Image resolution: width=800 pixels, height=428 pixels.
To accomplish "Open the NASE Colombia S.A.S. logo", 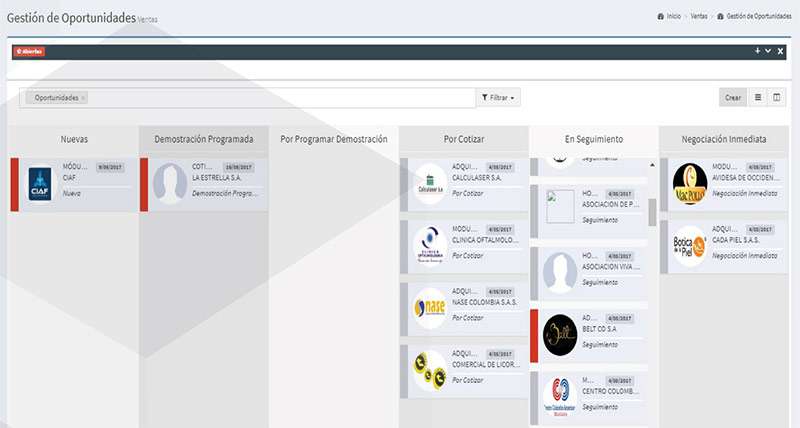I will [x=429, y=307].
